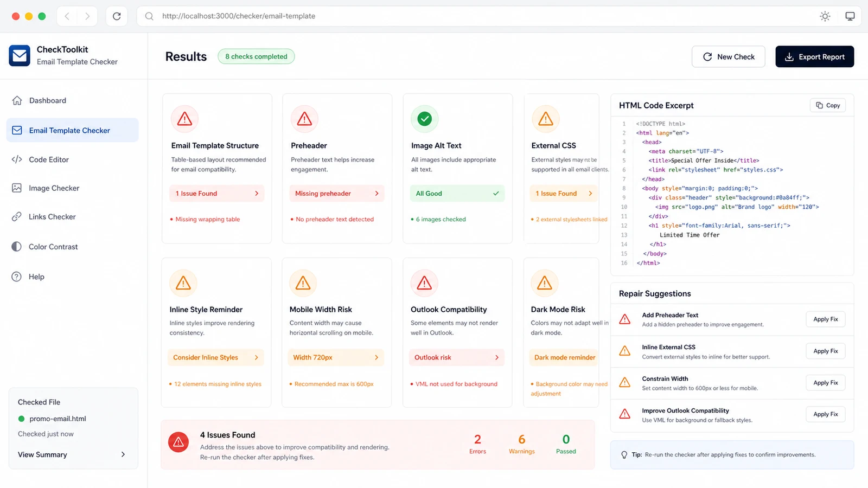Click '6 images checked' detail text
Image resolution: width=868 pixels, height=488 pixels.
pyautogui.click(x=441, y=220)
